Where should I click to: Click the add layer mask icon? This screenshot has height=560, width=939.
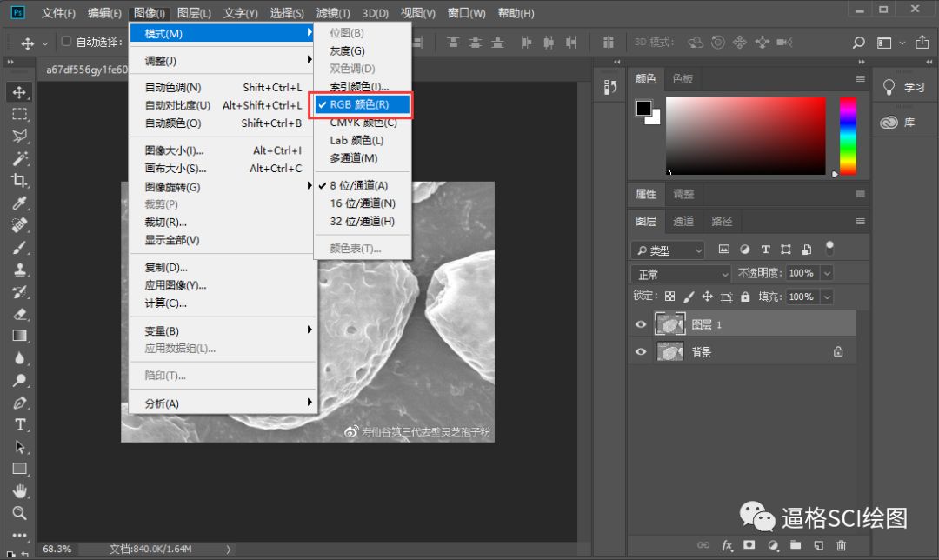749,545
